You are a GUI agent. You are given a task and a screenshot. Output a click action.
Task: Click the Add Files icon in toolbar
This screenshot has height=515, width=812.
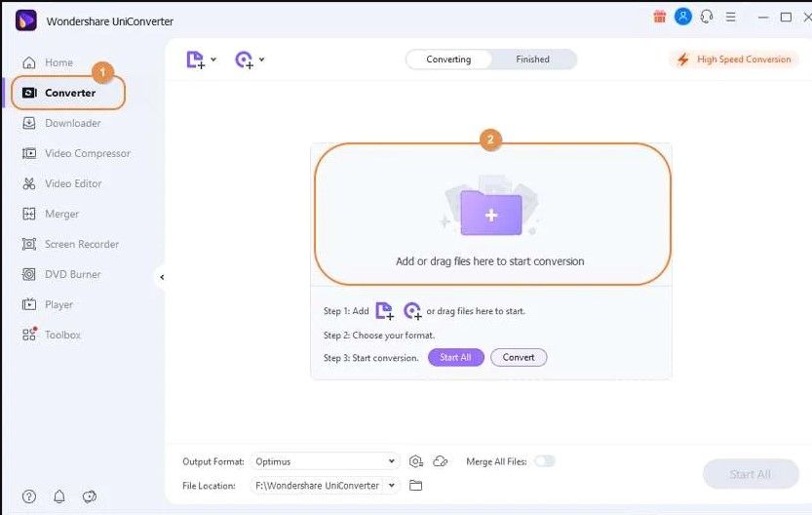tap(195, 59)
